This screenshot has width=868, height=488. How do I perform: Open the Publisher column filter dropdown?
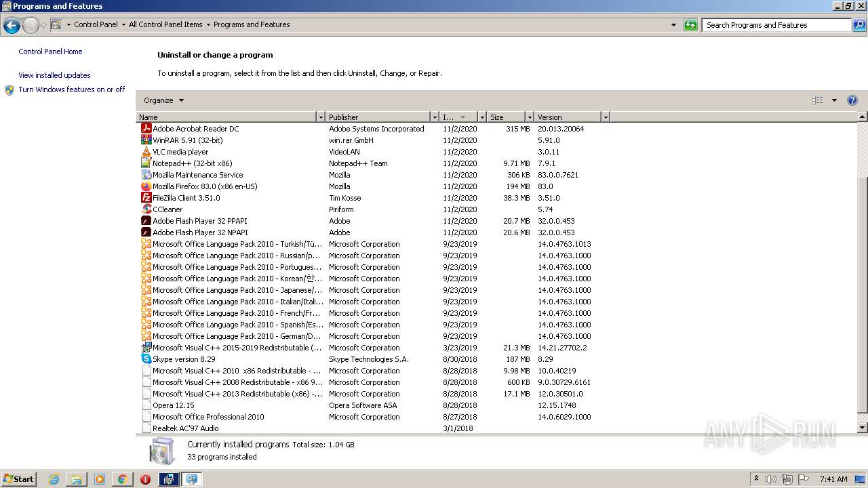(x=435, y=117)
